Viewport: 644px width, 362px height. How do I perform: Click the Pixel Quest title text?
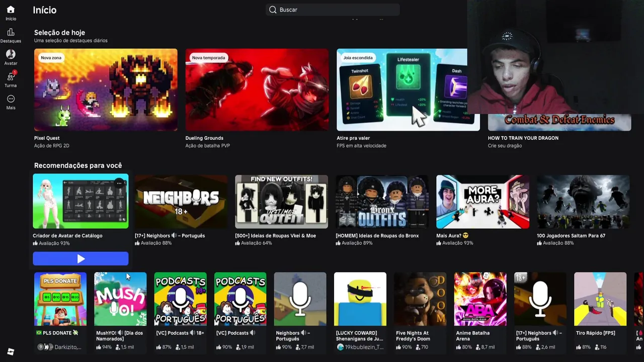(47, 138)
